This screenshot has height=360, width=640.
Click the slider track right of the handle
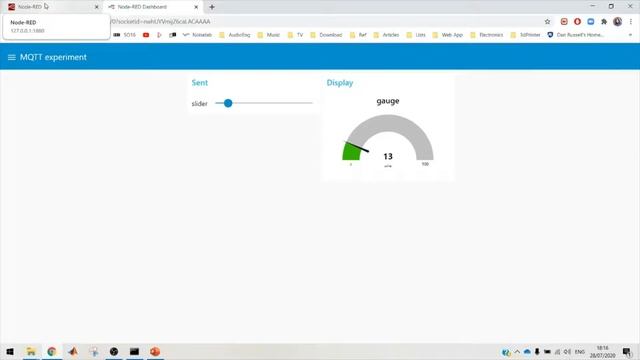click(272, 103)
